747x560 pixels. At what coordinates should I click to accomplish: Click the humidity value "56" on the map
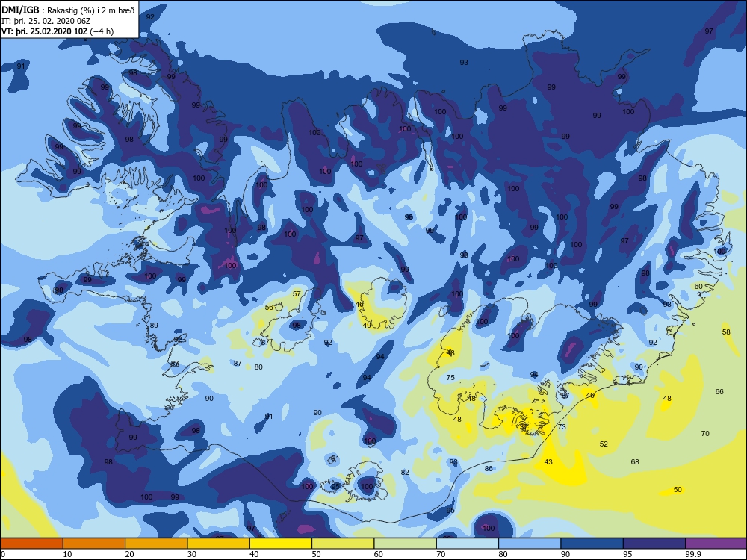pyautogui.click(x=269, y=307)
